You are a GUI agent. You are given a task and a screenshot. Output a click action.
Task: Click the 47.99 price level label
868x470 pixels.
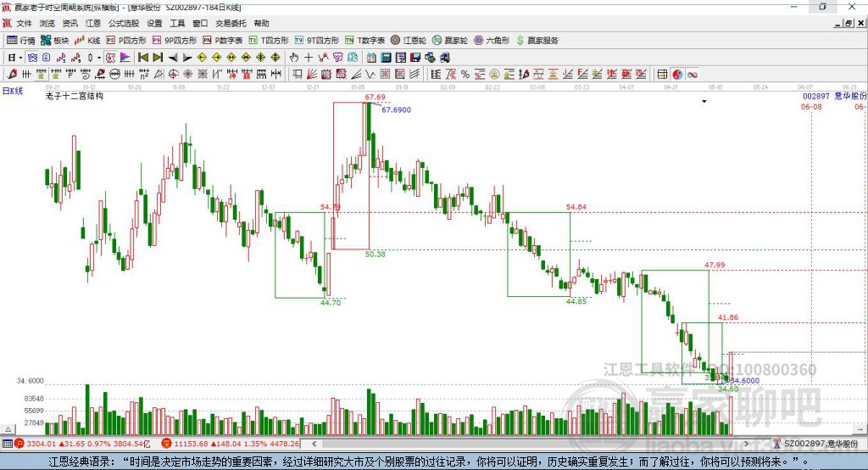(x=715, y=265)
